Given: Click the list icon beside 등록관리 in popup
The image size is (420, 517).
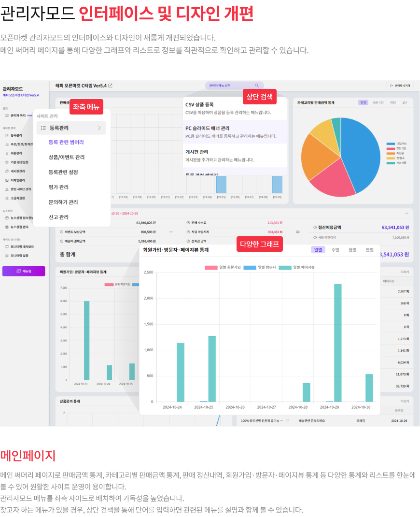Looking at the screenshot, I should pos(43,128).
